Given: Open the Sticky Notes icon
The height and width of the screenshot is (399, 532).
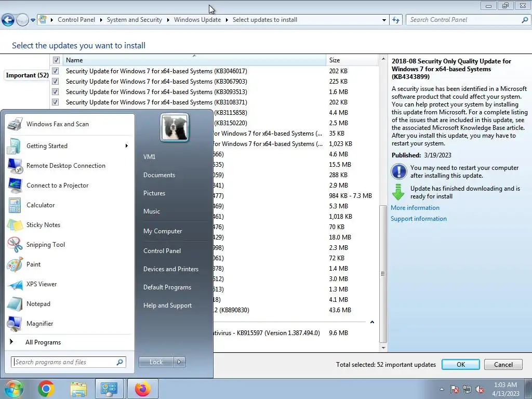Looking at the screenshot, I should point(15,224).
